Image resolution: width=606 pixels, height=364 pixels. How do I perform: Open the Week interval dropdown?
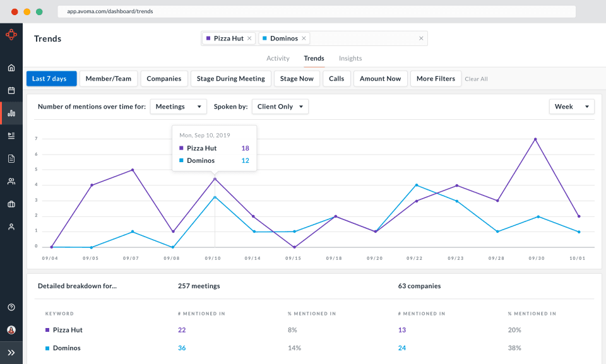[x=572, y=107]
